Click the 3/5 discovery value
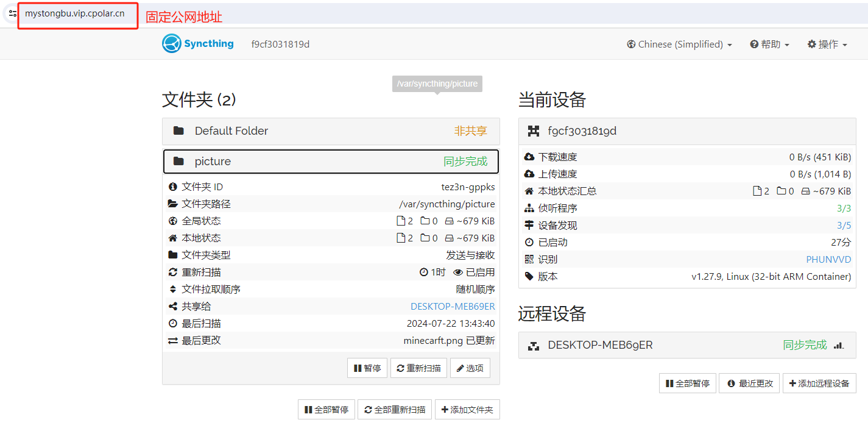Viewport: 868px width, 442px height. [844, 225]
